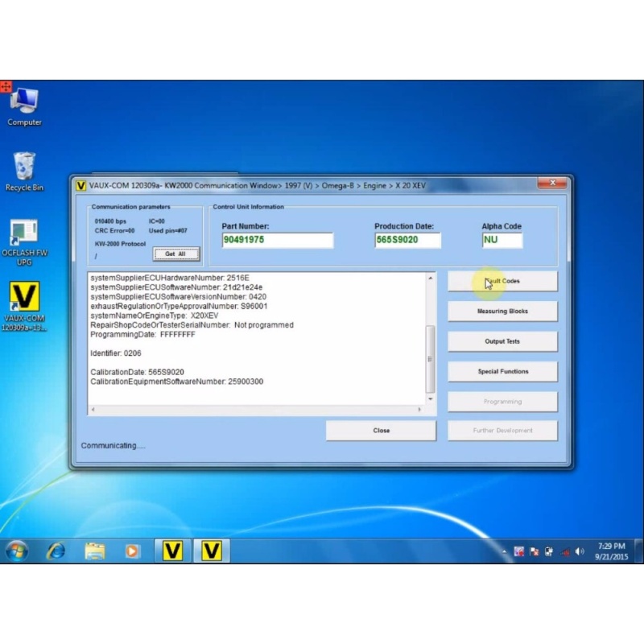Click the Close button in the dialog

click(x=381, y=431)
